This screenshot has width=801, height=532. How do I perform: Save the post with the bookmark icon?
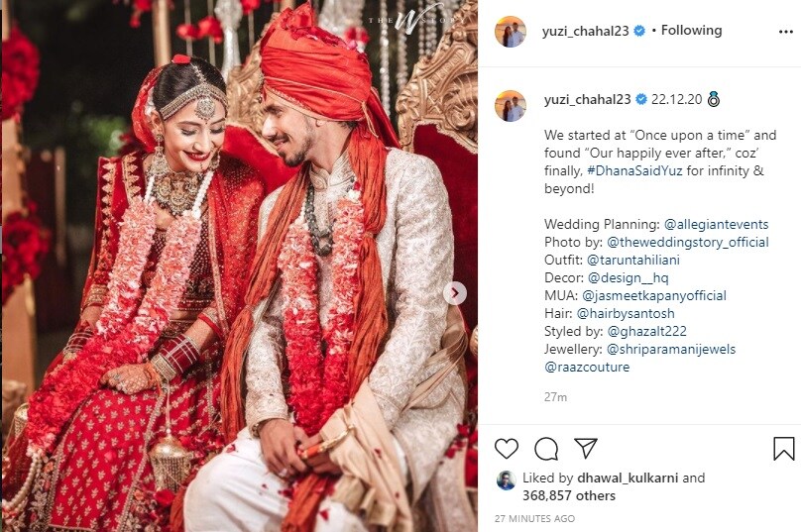(x=783, y=449)
